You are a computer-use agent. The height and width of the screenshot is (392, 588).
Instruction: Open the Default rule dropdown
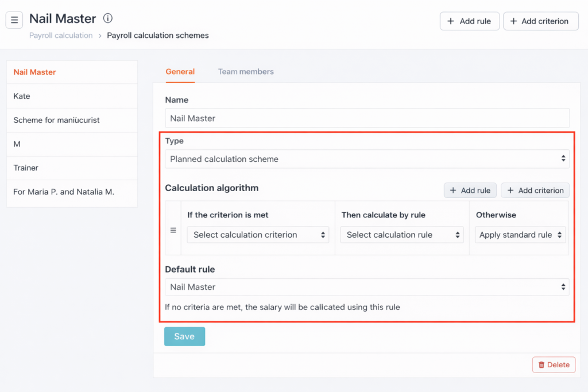pos(367,287)
